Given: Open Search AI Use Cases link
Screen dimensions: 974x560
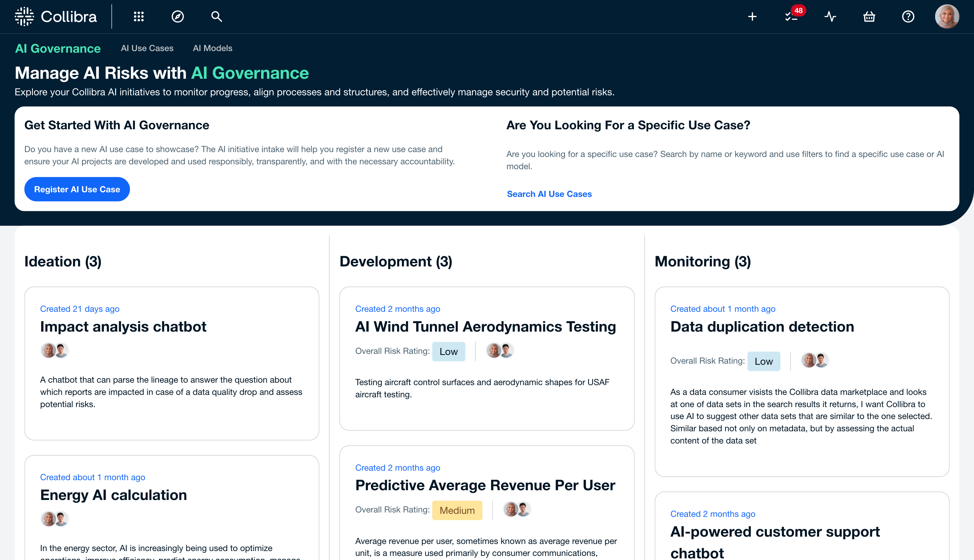Looking at the screenshot, I should [x=549, y=194].
